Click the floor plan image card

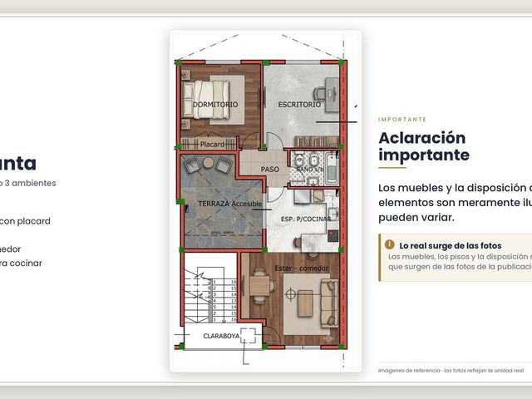266,201
